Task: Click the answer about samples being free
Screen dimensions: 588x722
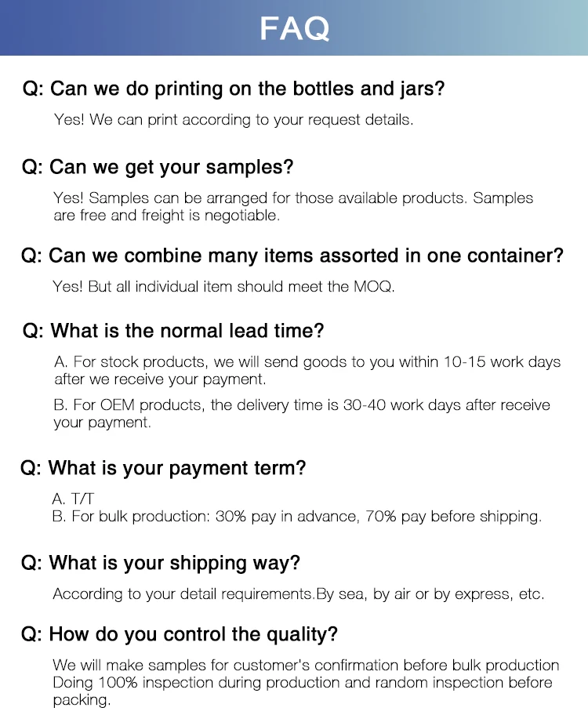Action: [x=292, y=198]
